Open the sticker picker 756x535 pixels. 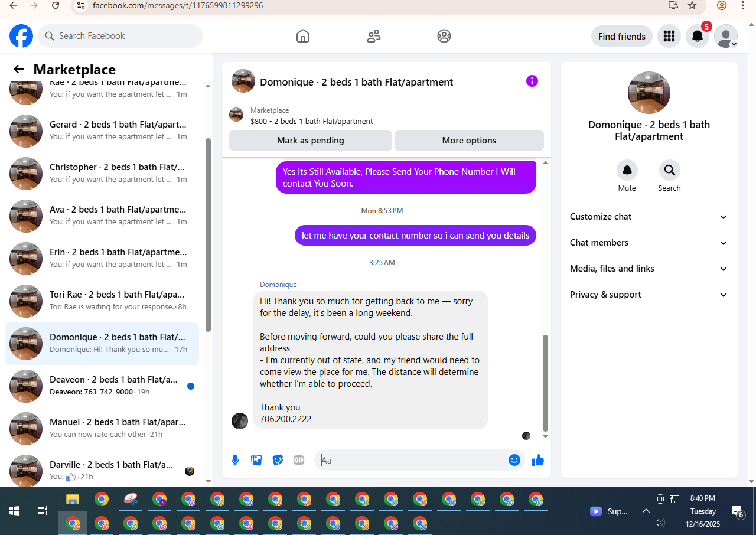pos(278,460)
